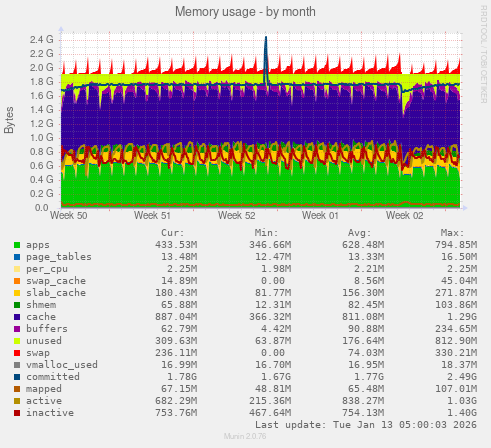The width and height of the screenshot is (491, 448).
Task: Click the 'vmalloc_used' legend label
Action: [x=62, y=365]
